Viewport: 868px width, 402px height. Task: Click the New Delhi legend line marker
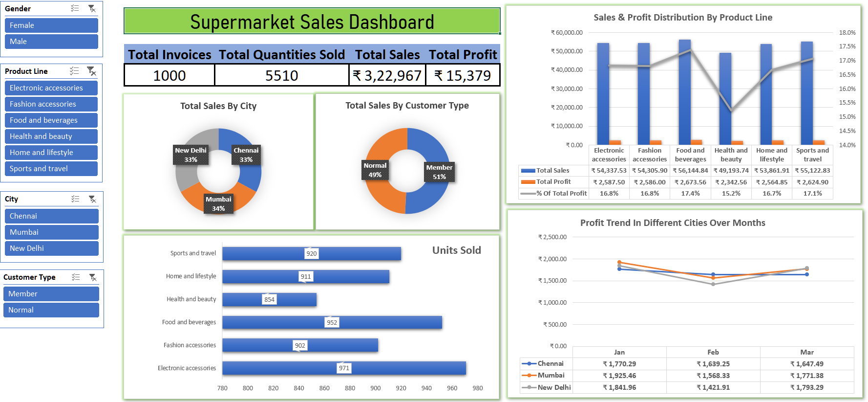(x=529, y=387)
